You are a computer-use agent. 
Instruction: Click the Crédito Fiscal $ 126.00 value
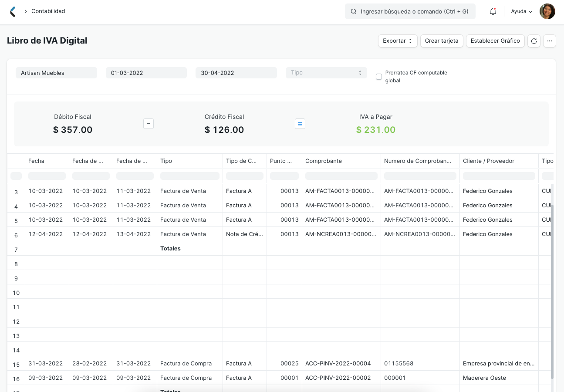(224, 130)
